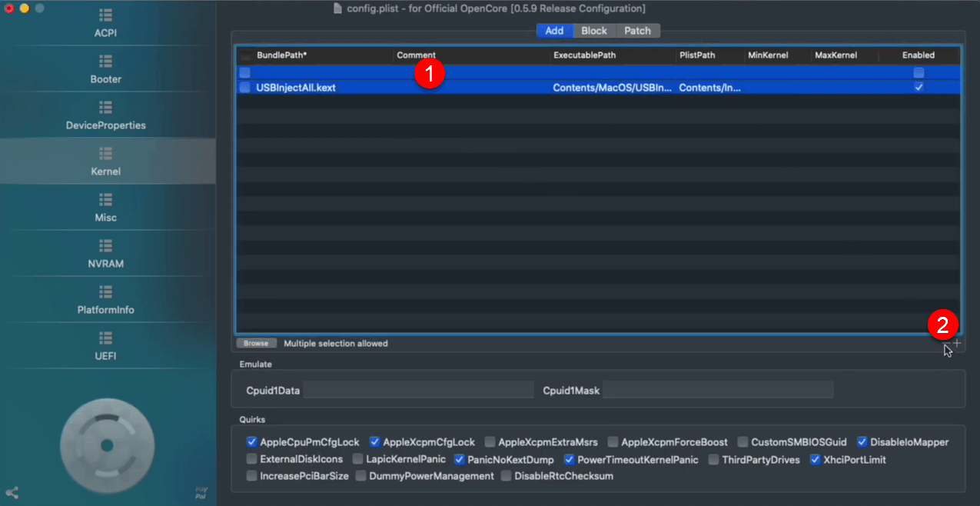Click the PayPal donate icon

(201, 492)
